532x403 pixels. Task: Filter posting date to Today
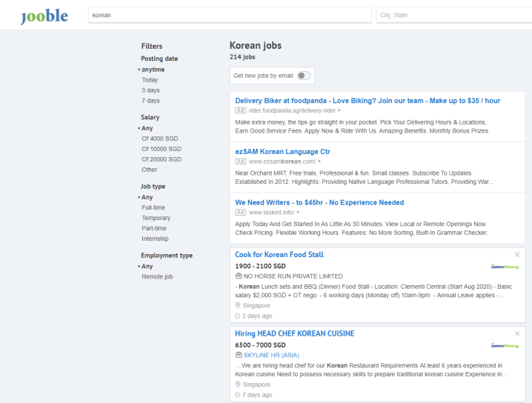[150, 80]
